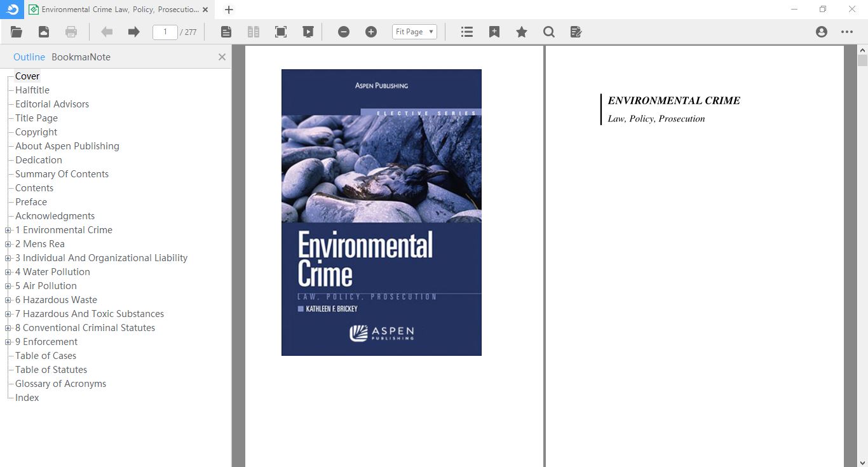Start slideshow presentation icon
This screenshot has height=467, width=868.
[308, 32]
